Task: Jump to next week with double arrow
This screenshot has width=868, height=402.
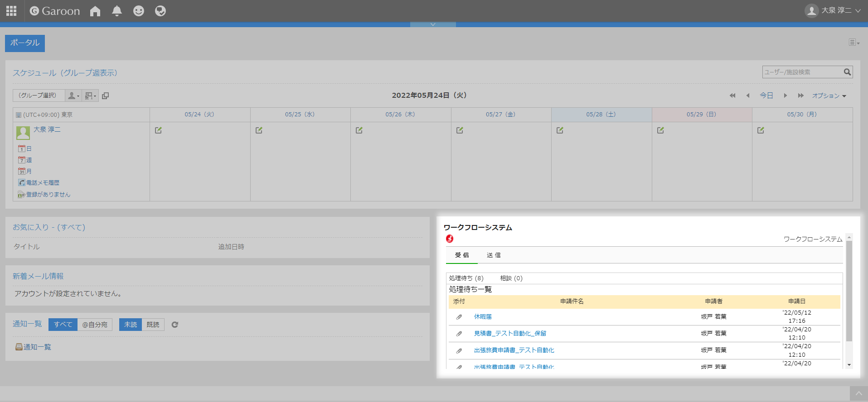Action: 800,96
